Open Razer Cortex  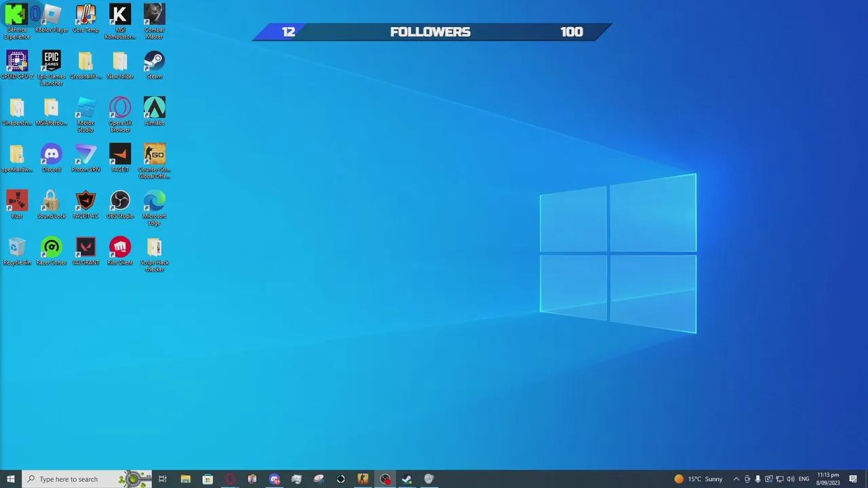pos(52,246)
